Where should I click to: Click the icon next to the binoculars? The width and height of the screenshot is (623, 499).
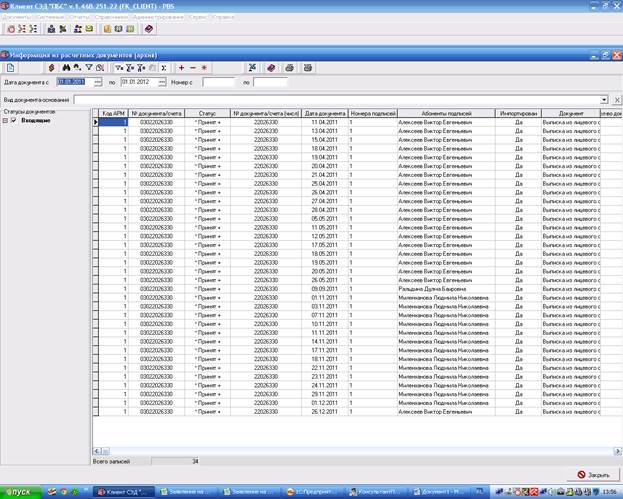pyautogui.click(x=77, y=68)
